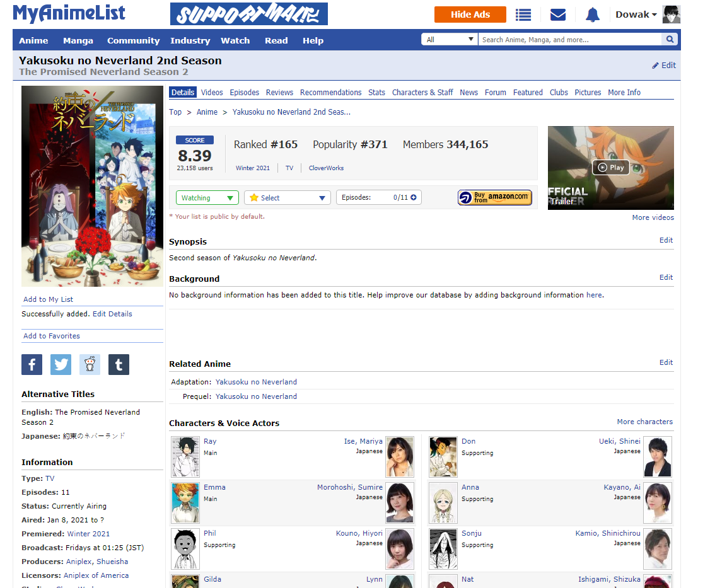The width and height of the screenshot is (727, 588).
Task: Open the All search category dropdown
Action: tap(450, 39)
